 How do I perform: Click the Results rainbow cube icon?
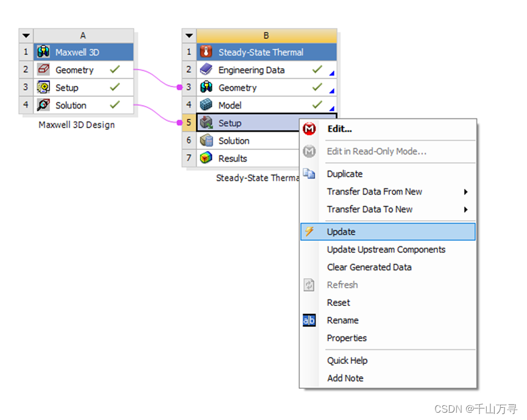click(206, 158)
